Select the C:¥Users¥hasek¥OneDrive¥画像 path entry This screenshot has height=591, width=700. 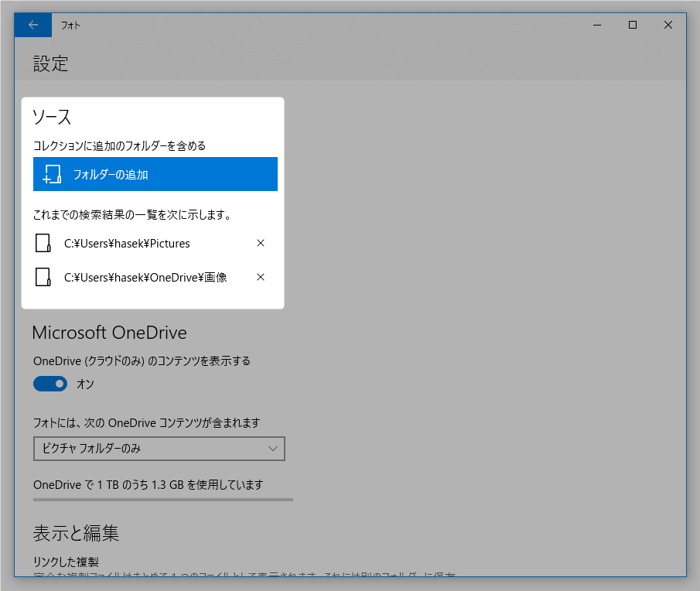145,277
